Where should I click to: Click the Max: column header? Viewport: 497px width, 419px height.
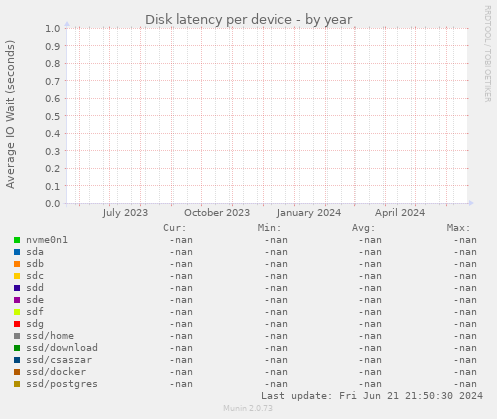[x=458, y=228]
